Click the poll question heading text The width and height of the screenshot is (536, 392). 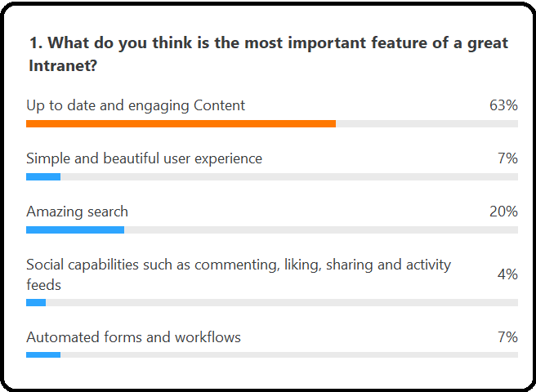269,54
